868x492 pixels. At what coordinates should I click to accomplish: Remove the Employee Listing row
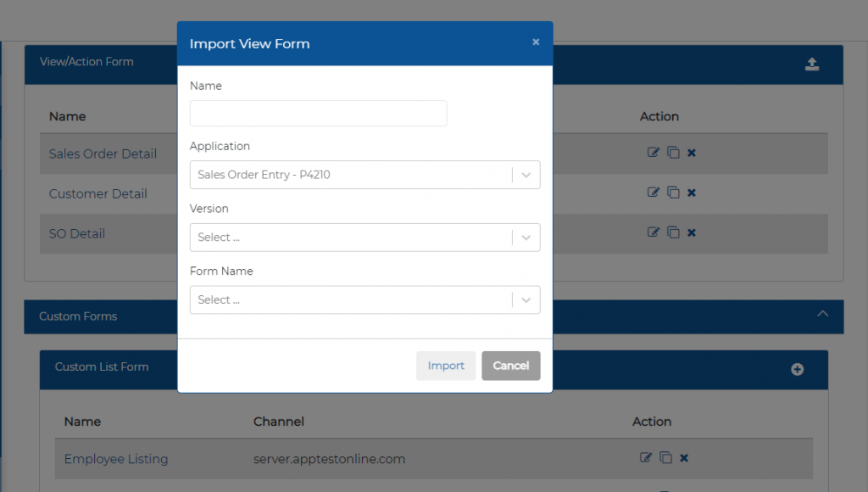pos(684,458)
